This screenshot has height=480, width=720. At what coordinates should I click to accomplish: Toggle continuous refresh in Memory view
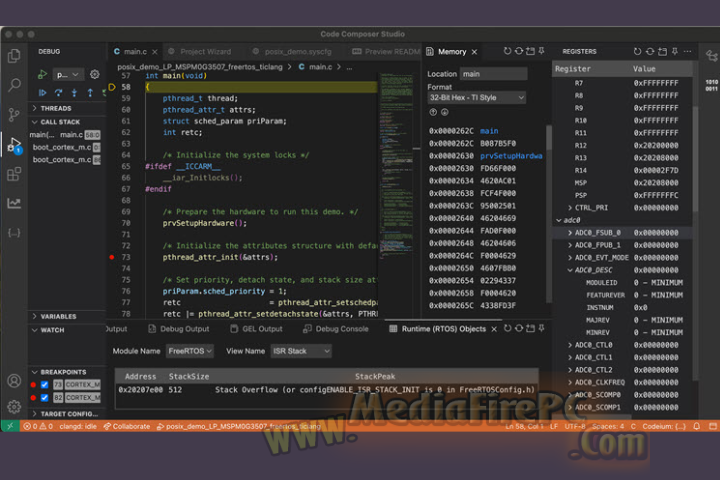point(518,51)
